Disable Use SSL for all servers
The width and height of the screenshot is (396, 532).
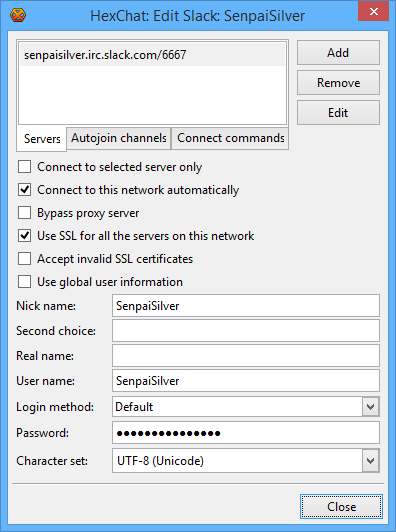click(x=24, y=236)
